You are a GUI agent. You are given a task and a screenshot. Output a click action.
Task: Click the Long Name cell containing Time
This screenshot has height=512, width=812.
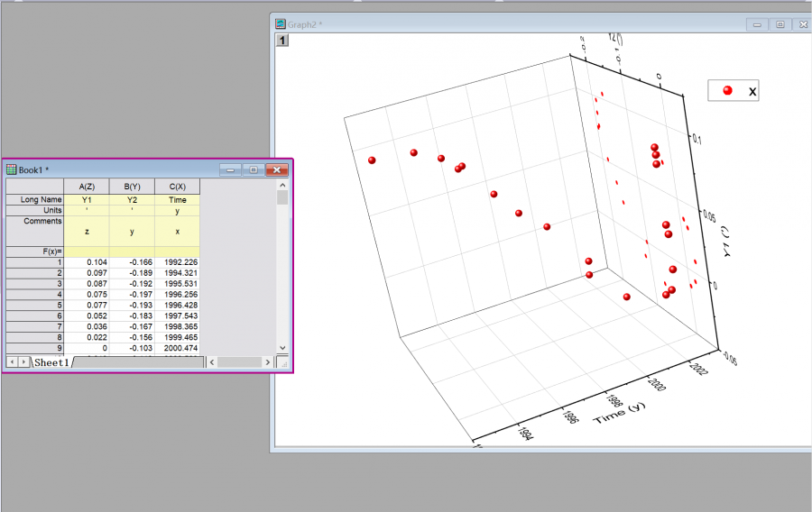tap(178, 199)
